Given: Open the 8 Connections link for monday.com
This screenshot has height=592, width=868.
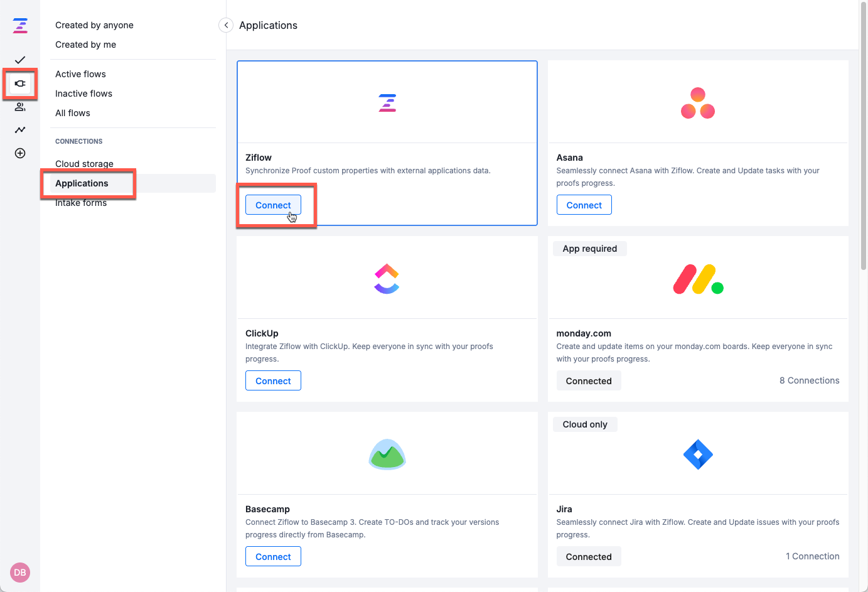Looking at the screenshot, I should pos(809,380).
